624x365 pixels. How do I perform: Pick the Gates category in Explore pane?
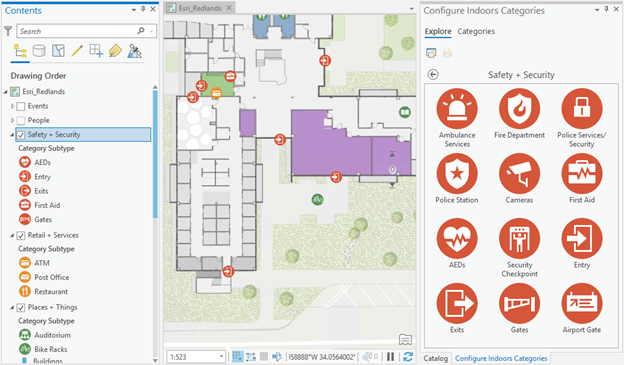tap(519, 303)
